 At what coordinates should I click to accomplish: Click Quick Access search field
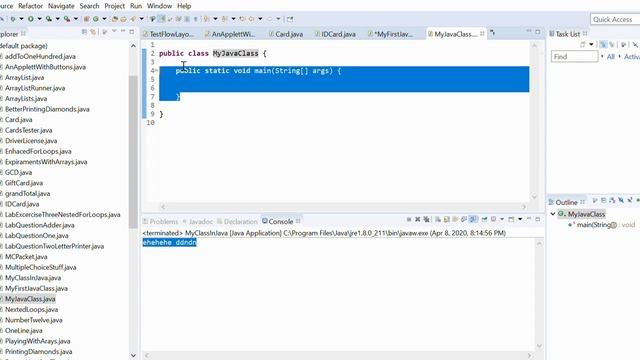tap(615, 19)
